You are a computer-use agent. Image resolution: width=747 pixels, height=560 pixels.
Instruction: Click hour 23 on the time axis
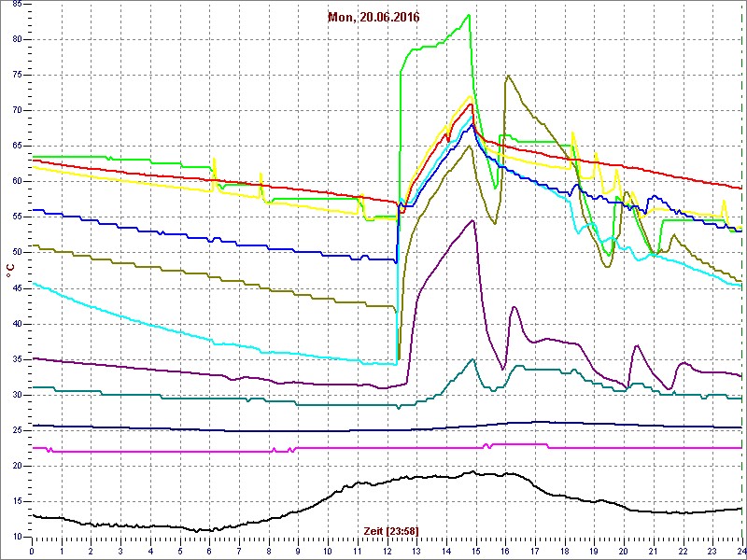pos(712,551)
